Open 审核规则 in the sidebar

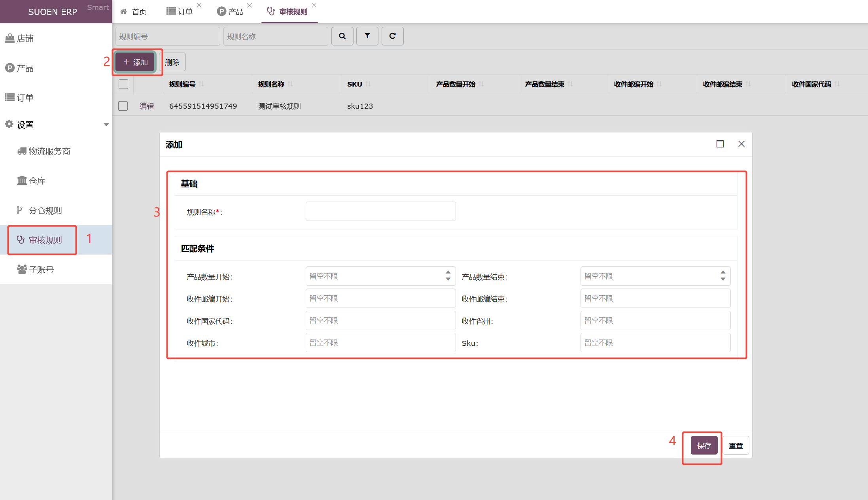tap(56, 240)
